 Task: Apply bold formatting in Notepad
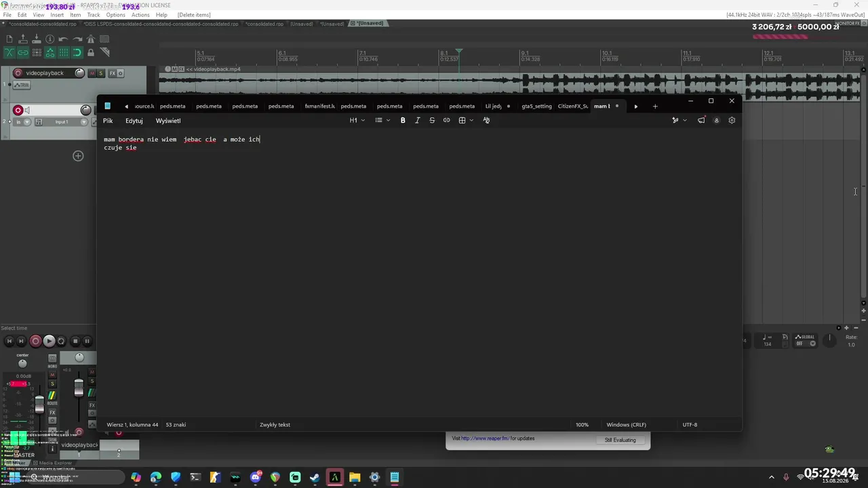click(x=403, y=120)
